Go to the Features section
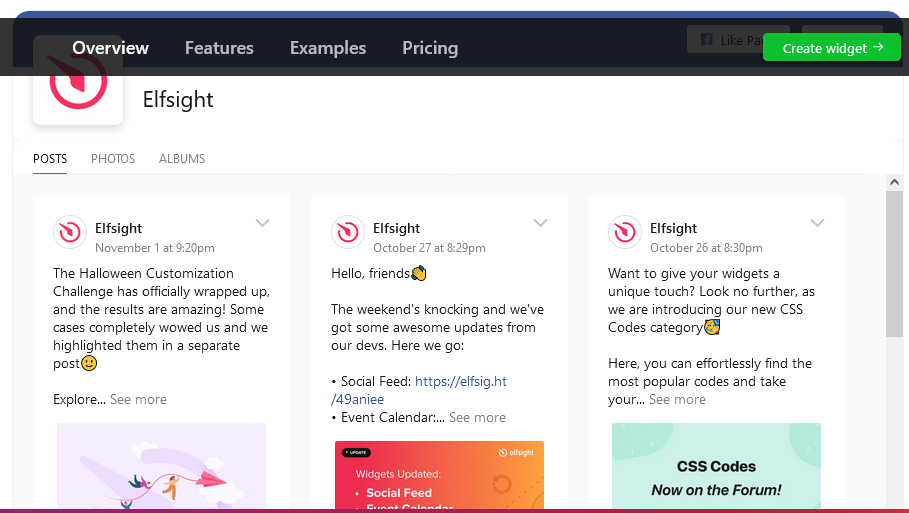Image resolution: width=909 pixels, height=513 pixels. point(219,48)
